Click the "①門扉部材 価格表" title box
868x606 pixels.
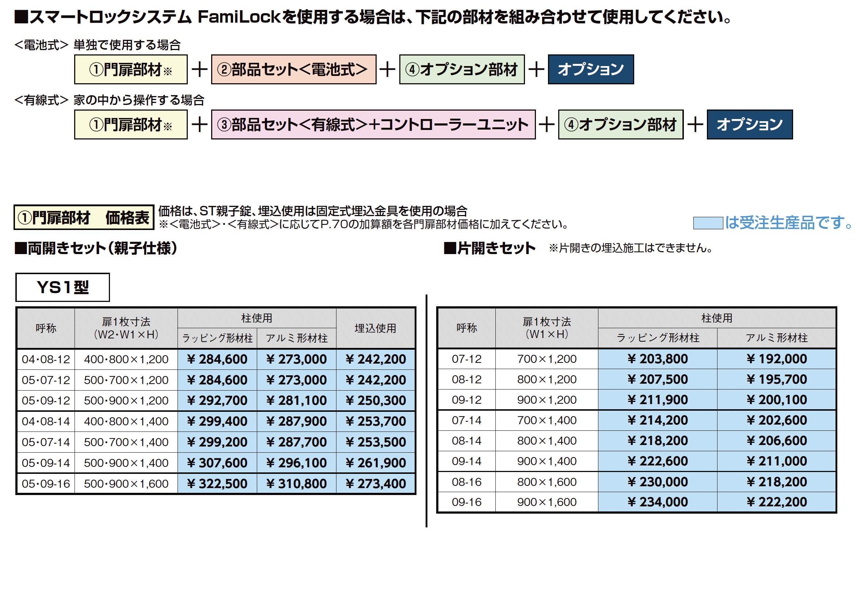point(84,218)
